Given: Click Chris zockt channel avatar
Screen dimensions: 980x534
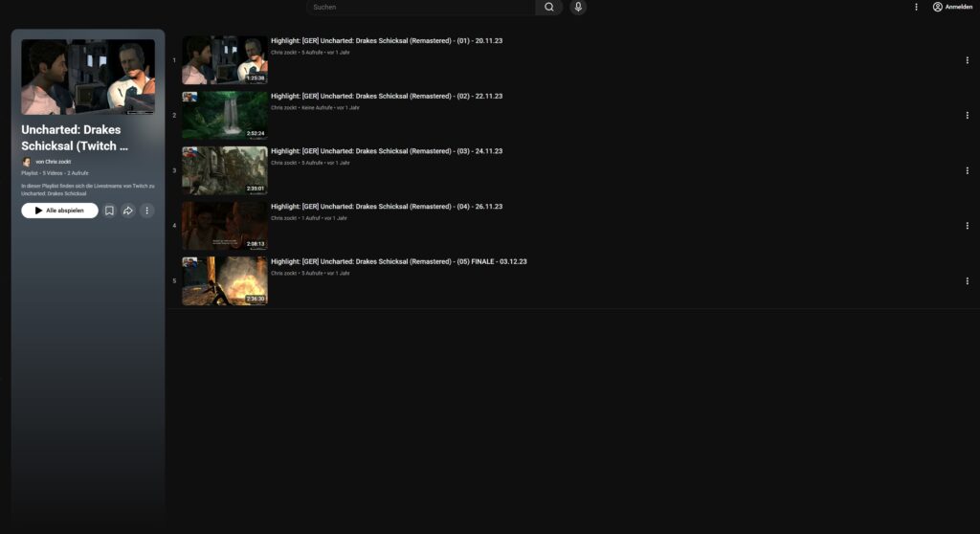Looking at the screenshot, I should tap(27, 162).
